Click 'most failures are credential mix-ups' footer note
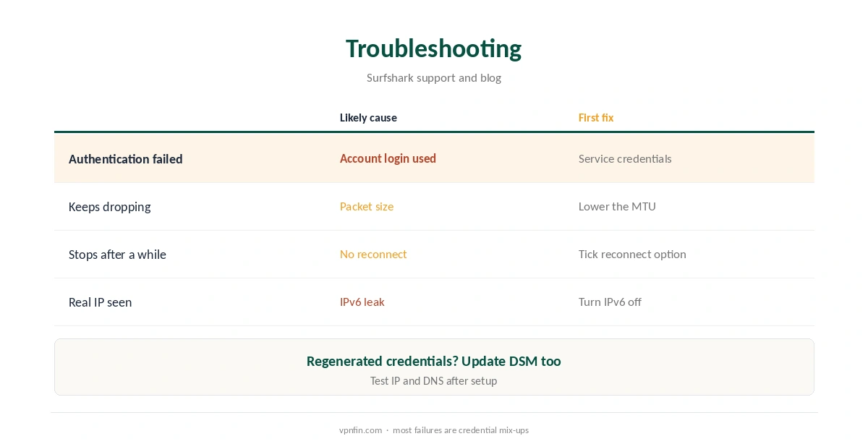Viewport: 868px width, 444px height. coord(461,430)
